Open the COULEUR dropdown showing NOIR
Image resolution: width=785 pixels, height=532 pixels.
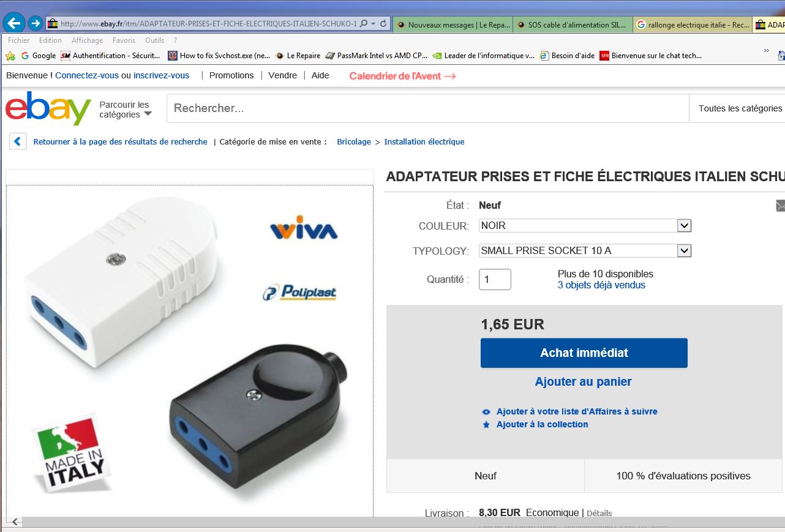(585, 225)
